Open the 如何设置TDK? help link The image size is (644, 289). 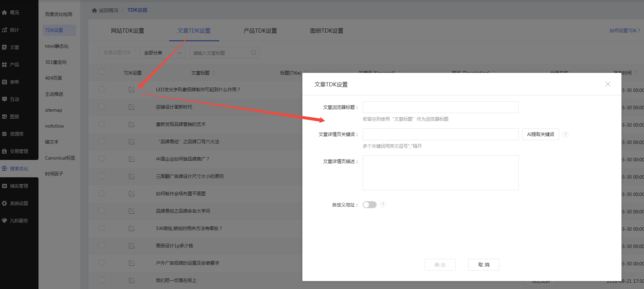pyautogui.click(x=625, y=31)
